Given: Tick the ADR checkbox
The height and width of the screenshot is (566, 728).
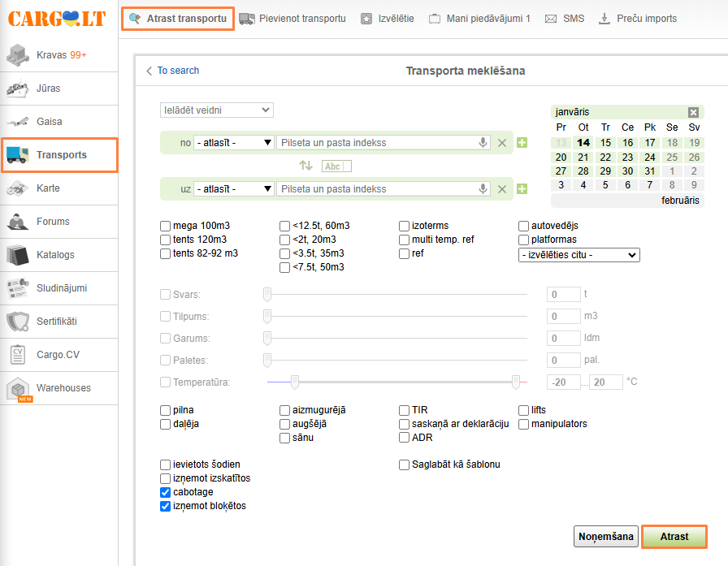Looking at the screenshot, I should [405, 438].
